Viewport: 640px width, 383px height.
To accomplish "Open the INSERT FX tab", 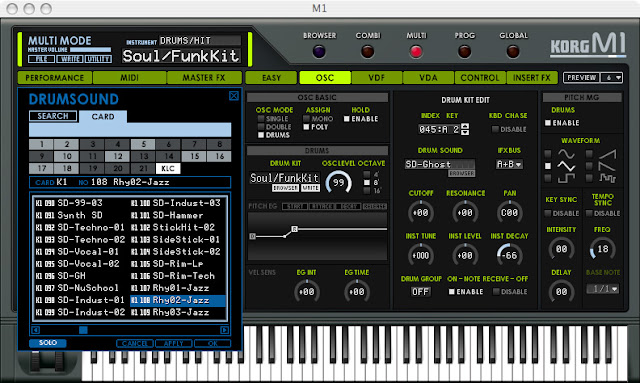I will (x=532, y=78).
